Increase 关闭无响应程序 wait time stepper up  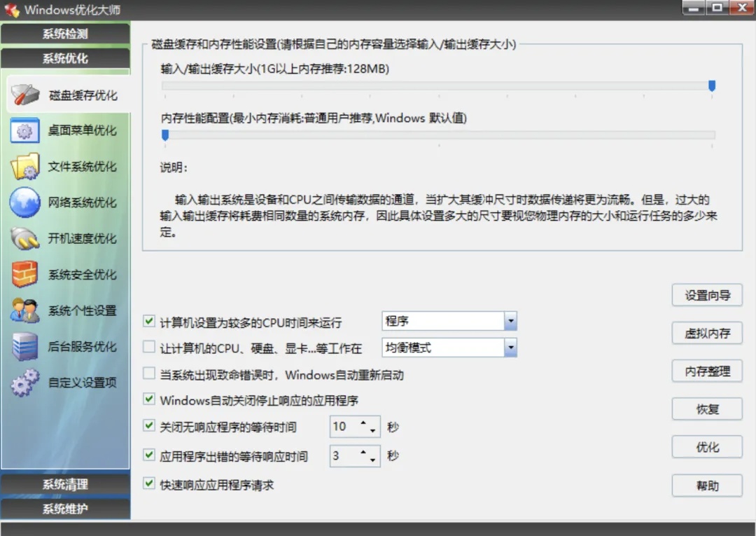pos(363,423)
